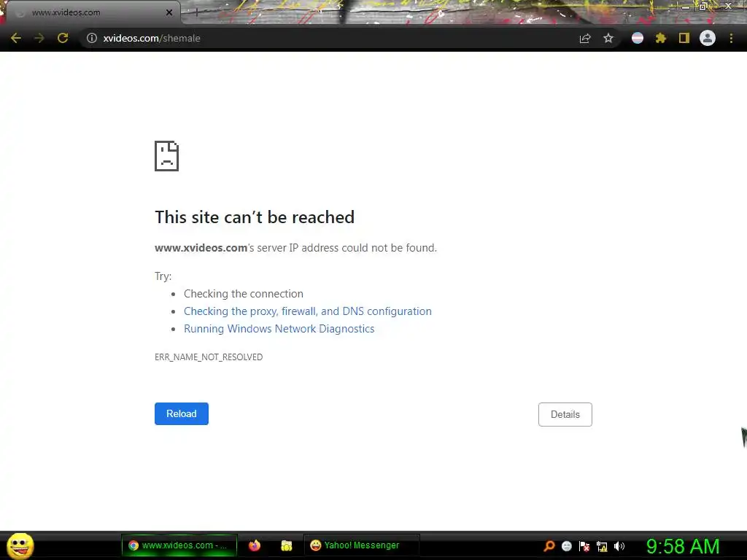Click the browser forward arrow
Screen dimensions: 747x560
point(39,38)
